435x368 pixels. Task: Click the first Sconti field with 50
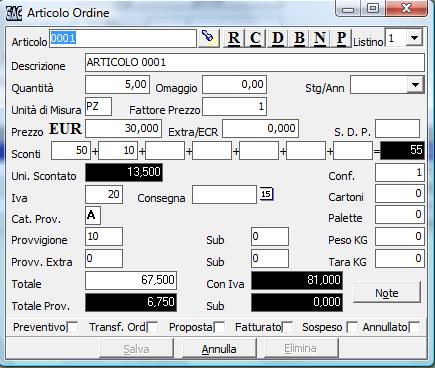tap(71, 150)
